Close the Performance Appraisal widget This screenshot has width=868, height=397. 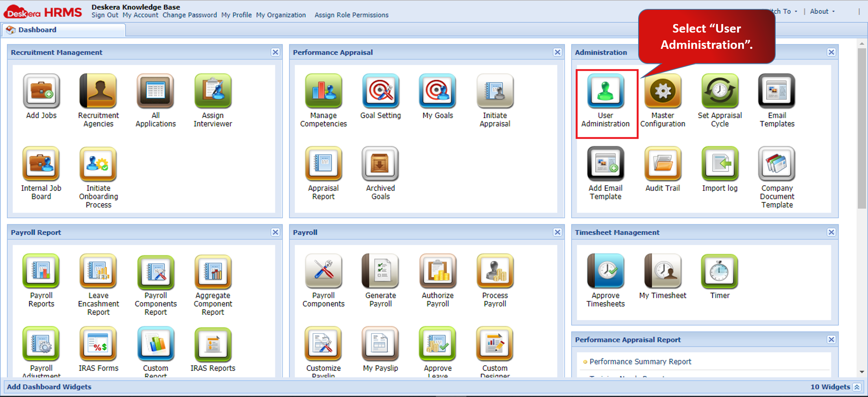(557, 52)
